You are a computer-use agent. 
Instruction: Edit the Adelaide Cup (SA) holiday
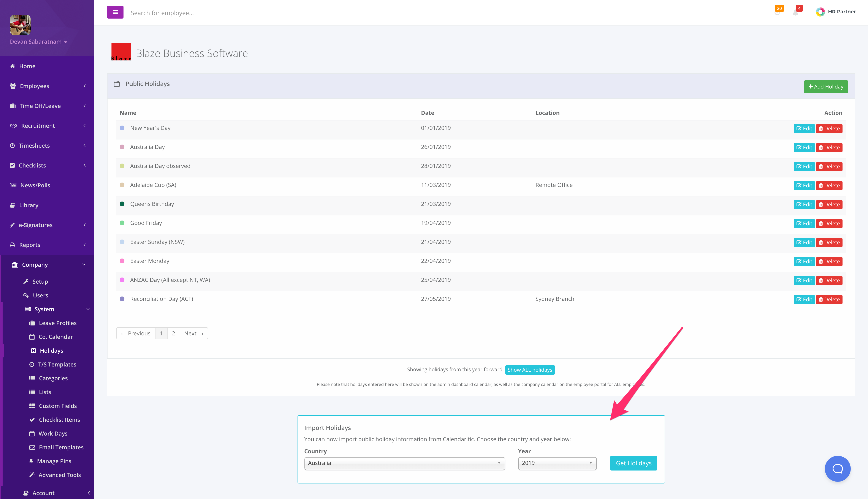click(x=804, y=186)
